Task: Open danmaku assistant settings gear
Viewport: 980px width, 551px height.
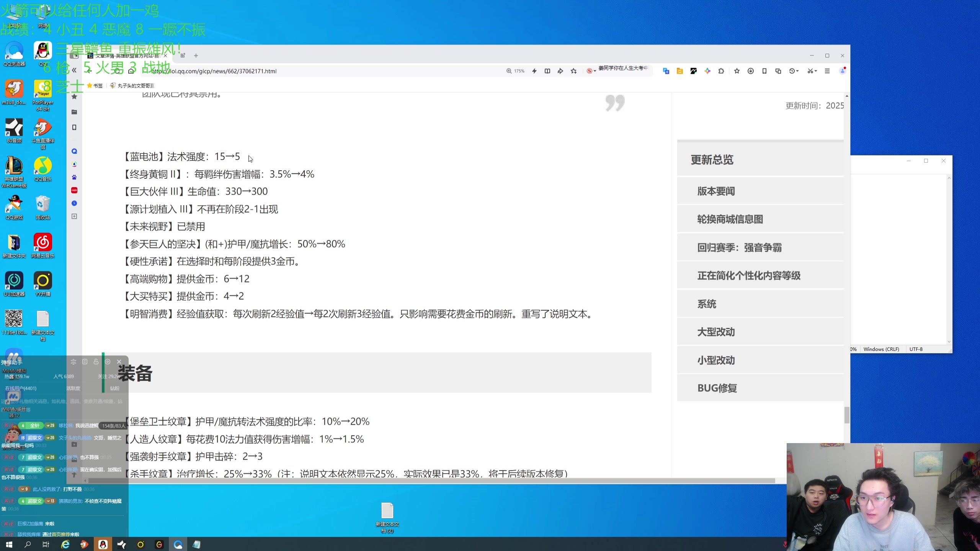Action: point(108,362)
